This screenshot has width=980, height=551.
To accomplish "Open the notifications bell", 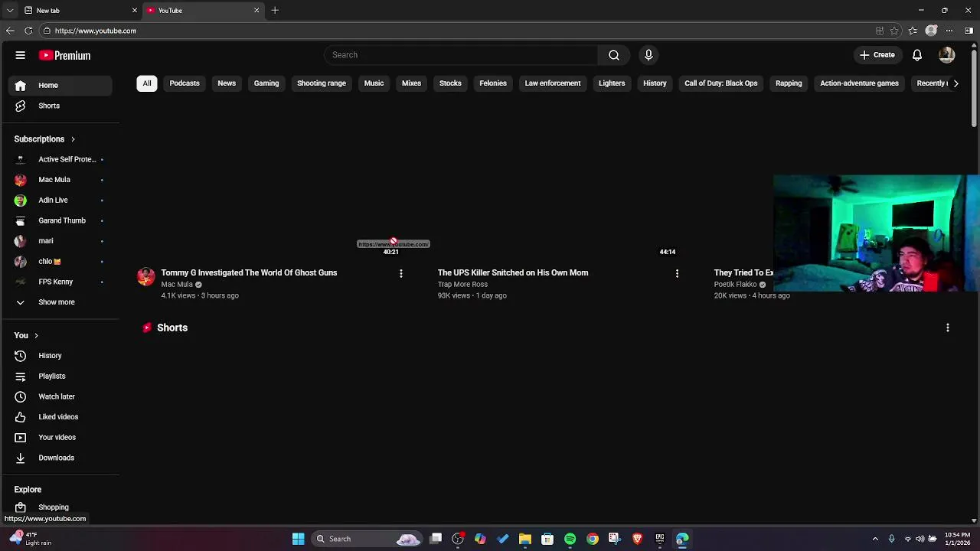I will [x=917, y=55].
